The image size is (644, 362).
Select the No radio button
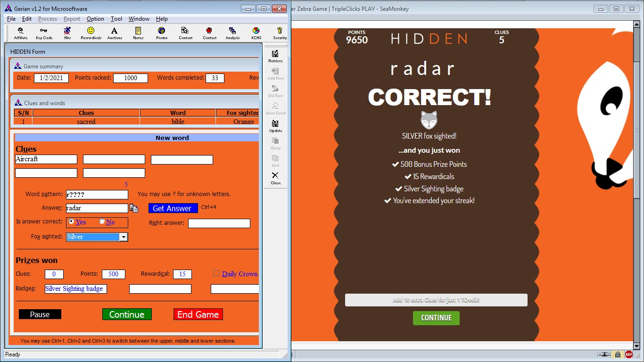pos(102,222)
